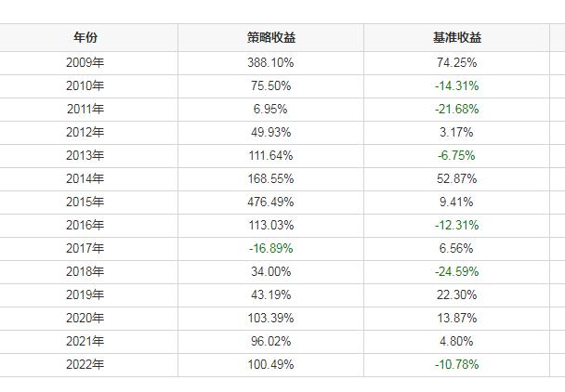The height and width of the screenshot is (392, 565).
Task: Select the -21.68% benchmark return cell
Action: tap(455, 109)
